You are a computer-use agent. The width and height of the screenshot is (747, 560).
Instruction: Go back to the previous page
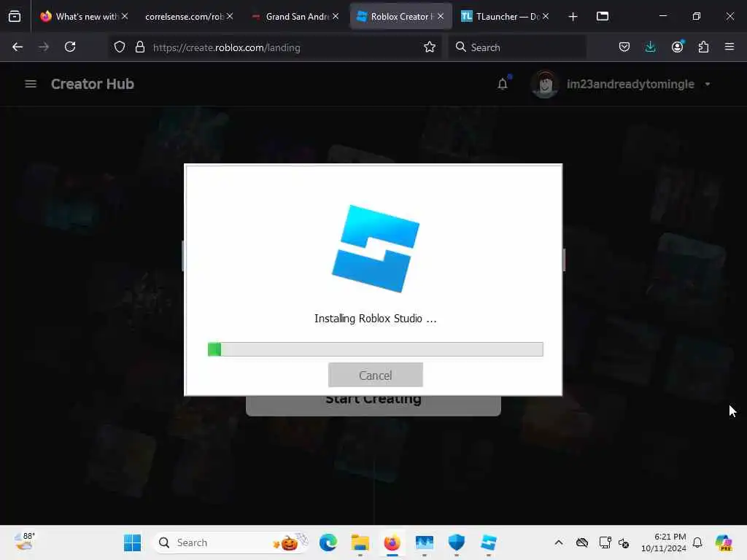[18, 47]
